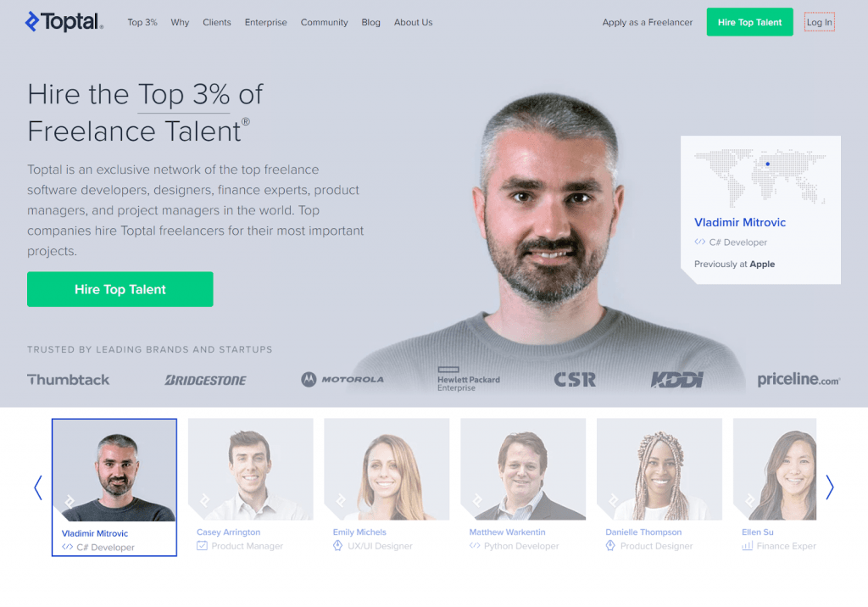Click the green header Hire Top Talent button
868x607 pixels.
click(749, 22)
